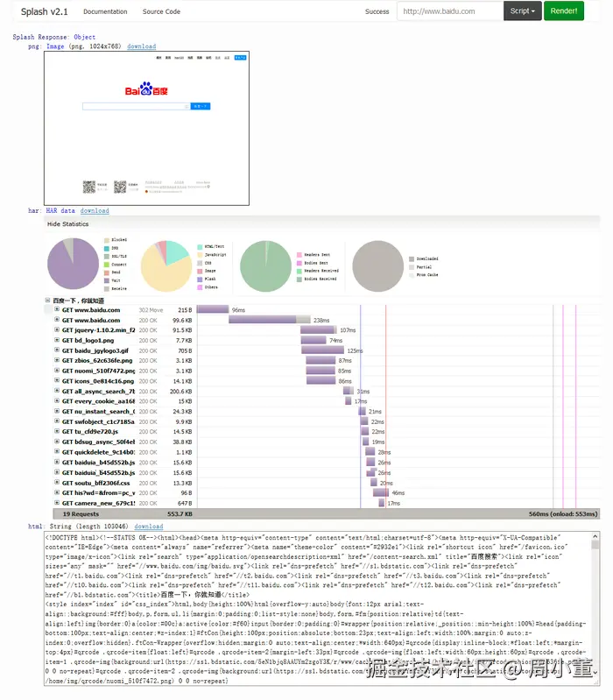Expand the every_cookie request row
Screen dimensions: 613x700
coord(57,401)
